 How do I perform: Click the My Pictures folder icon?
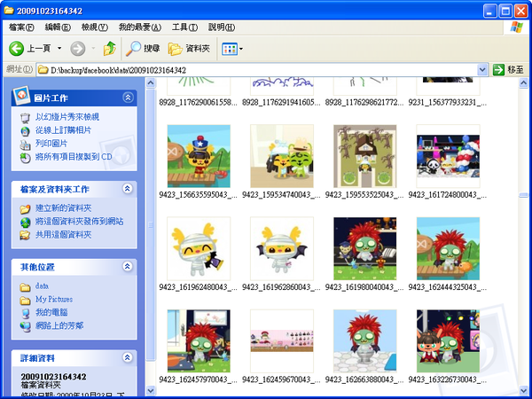pyautogui.click(x=25, y=301)
